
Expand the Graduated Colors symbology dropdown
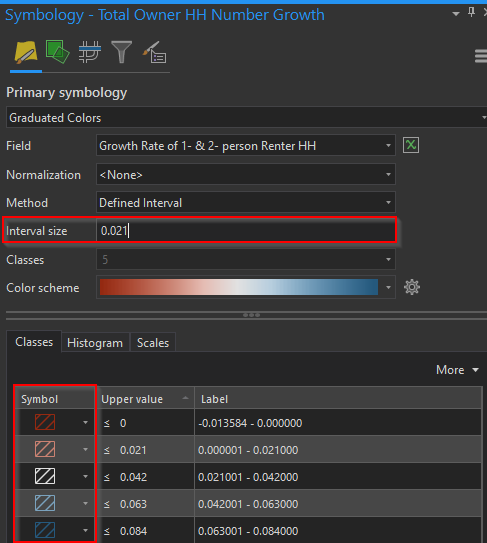[x=247, y=118]
